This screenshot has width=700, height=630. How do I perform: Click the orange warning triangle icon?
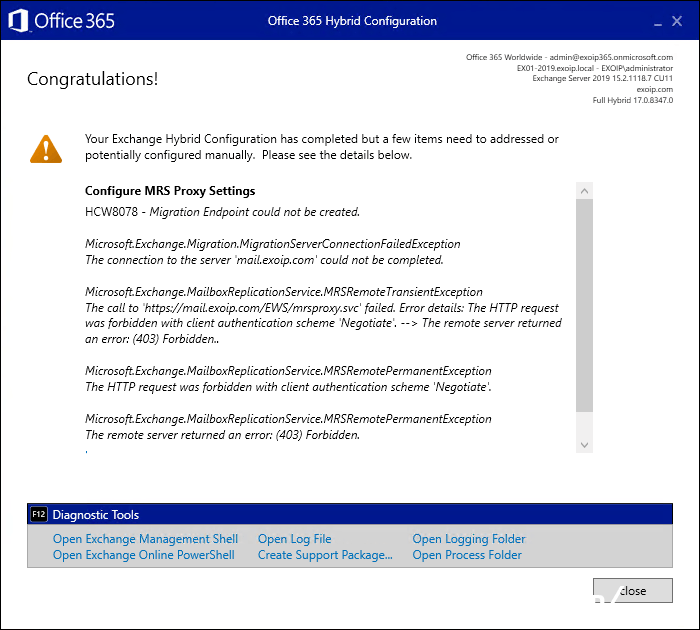pyautogui.click(x=46, y=149)
